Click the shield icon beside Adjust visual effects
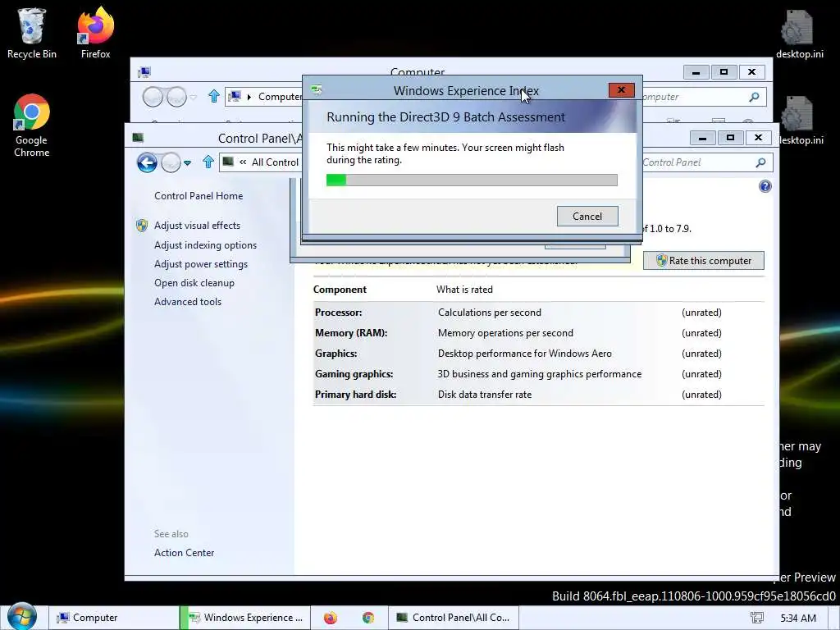The image size is (840, 630). pyautogui.click(x=141, y=226)
